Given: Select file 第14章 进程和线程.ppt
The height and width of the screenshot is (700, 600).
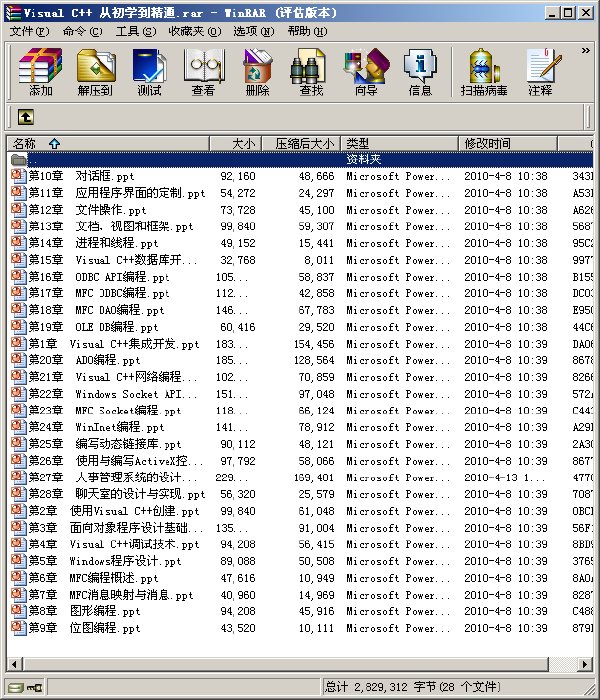Looking at the screenshot, I should pyautogui.click(x=93, y=243).
